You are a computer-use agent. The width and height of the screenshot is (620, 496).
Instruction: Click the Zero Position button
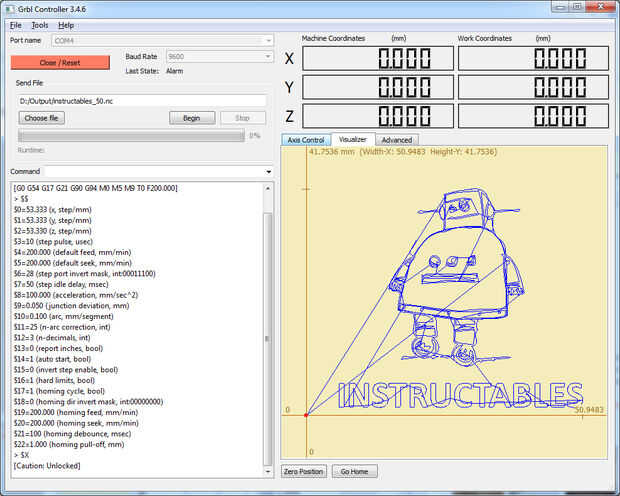(x=304, y=471)
